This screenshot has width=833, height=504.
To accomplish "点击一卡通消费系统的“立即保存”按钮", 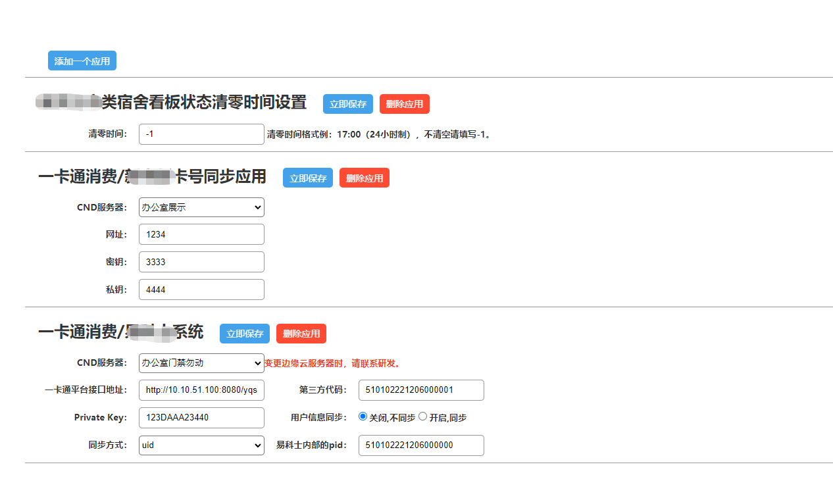I will pyautogui.click(x=244, y=334).
